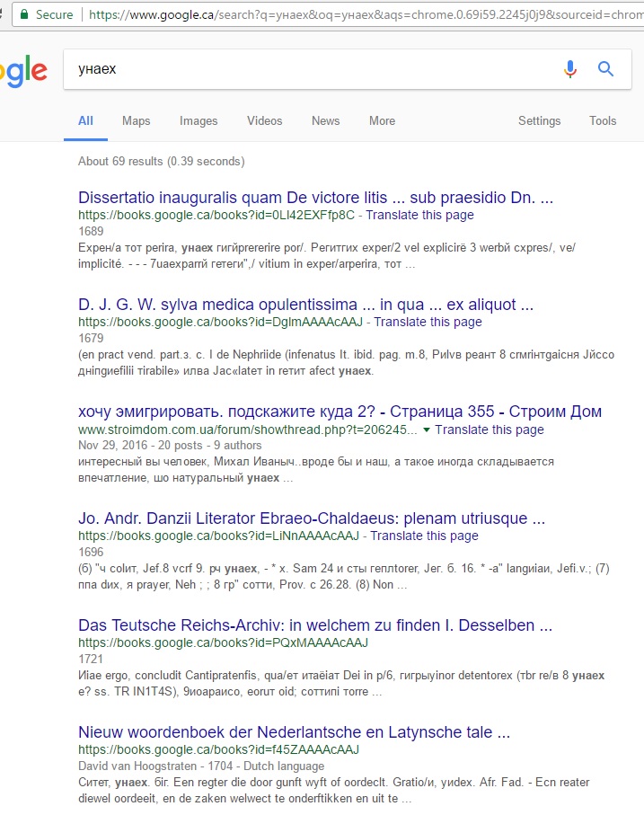Switch to Videos results tab

click(x=264, y=120)
